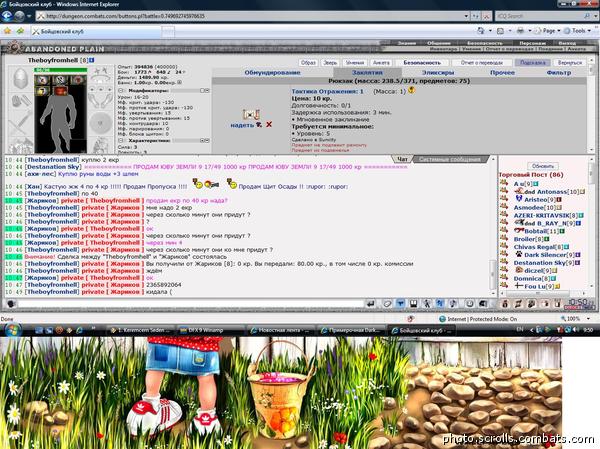The height and width of the screenshot is (449, 600).
Task: Click the scroll item icon above надеть
Action: (x=251, y=114)
